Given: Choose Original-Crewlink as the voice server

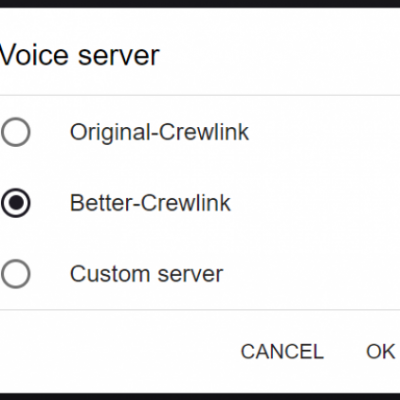Looking at the screenshot, I should (16, 132).
